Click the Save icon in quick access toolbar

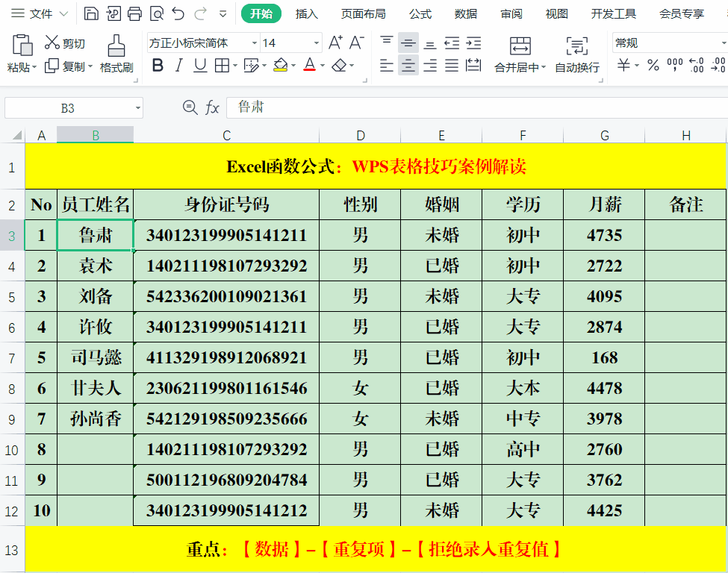point(90,13)
